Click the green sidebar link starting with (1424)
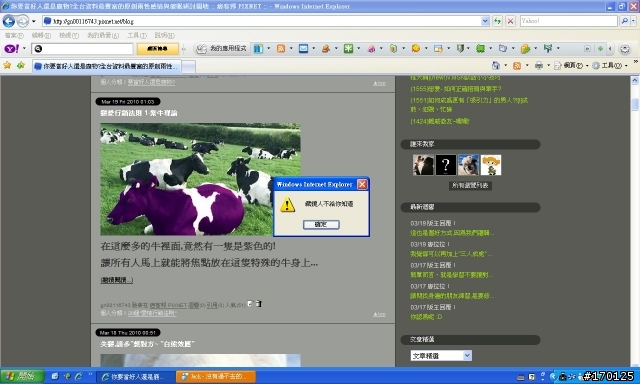 [x=440, y=121]
